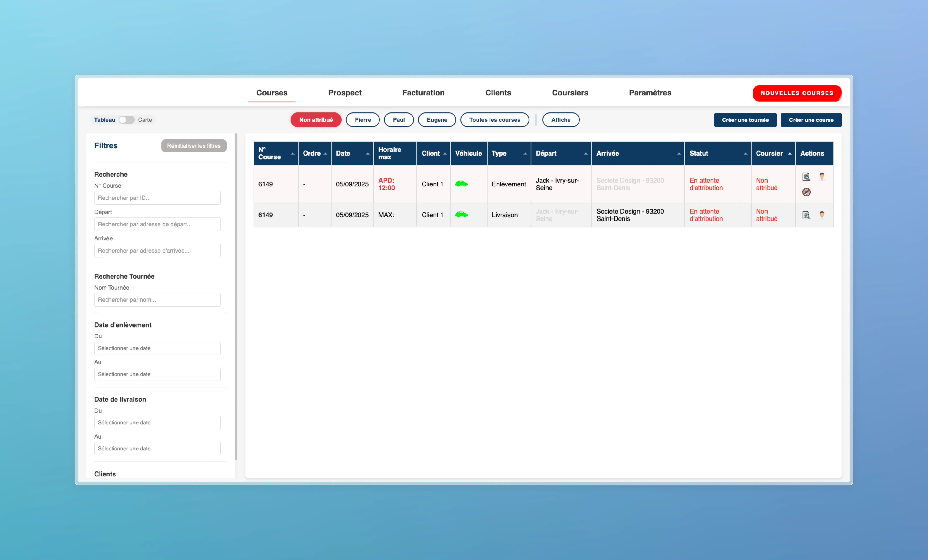The image size is (928, 560).
Task: Focus the N° Course search field
Action: [157, 198]
